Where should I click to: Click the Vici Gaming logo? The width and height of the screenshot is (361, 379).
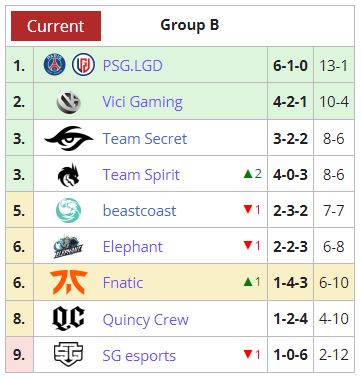69,102
